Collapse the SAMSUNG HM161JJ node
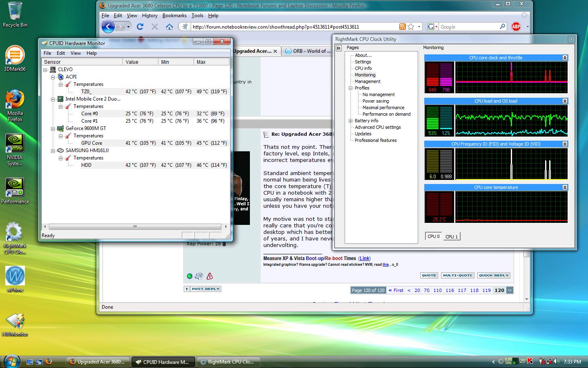The width and height of the screenshot is (588, 368). point(53,150)
